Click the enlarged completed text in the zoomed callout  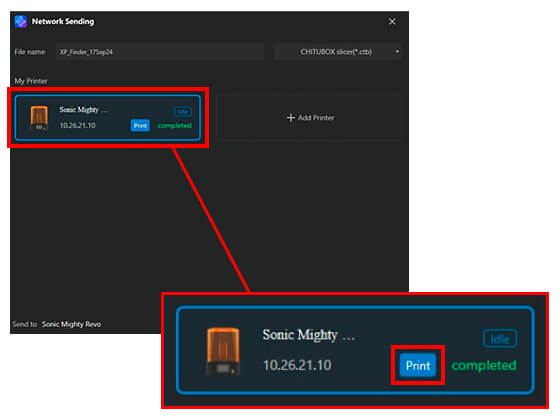coord(484,365)
